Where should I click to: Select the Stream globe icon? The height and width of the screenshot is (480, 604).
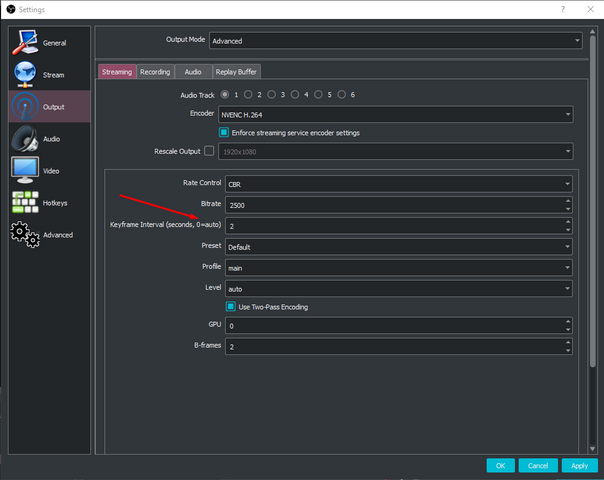click(x=25, y=74)
